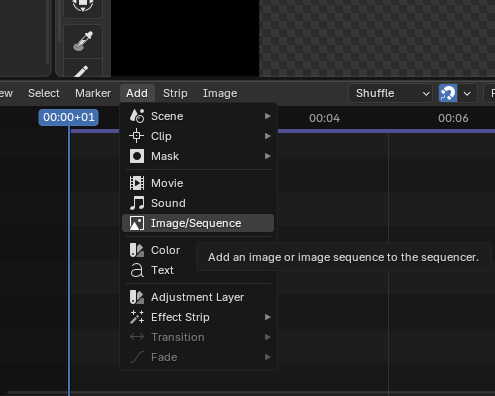
Task: Choose Effect Strip from the Add menu
Action: click(x=198, y=317)
